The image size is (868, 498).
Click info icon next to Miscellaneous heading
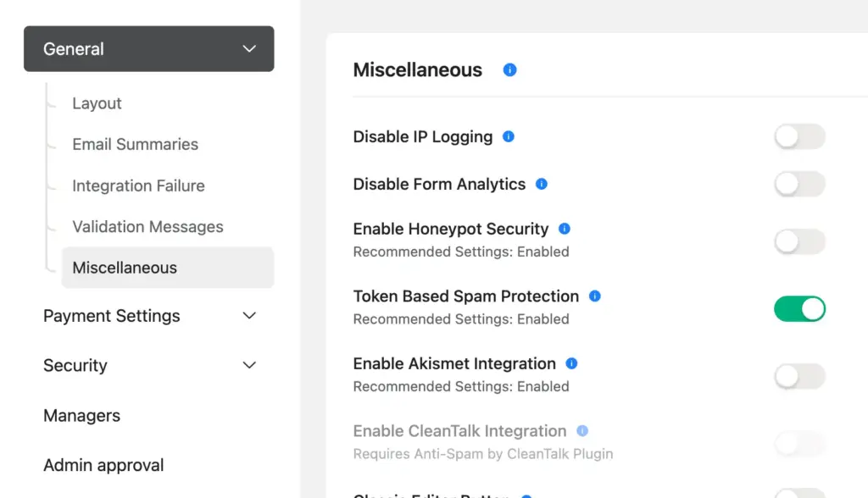click(x=509, y=70)
